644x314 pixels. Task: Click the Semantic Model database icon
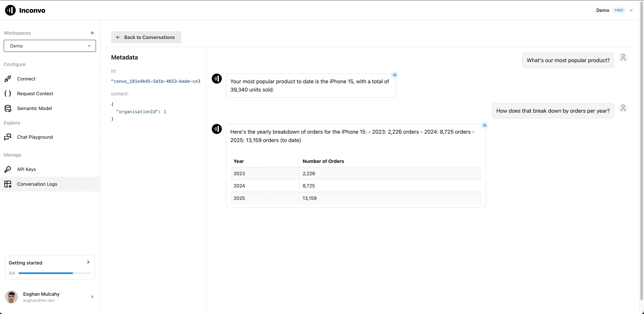pyautogui.click(x=8, y=108)
